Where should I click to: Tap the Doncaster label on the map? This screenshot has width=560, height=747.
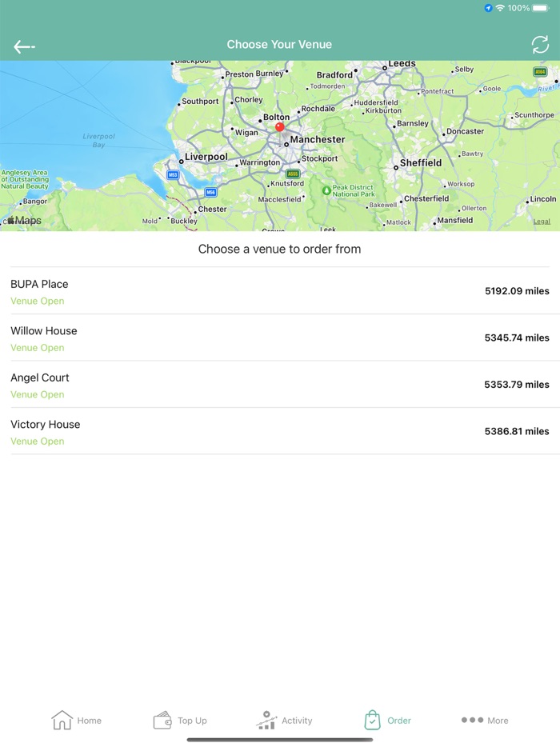pyautogui.click(x=465, y=131)
